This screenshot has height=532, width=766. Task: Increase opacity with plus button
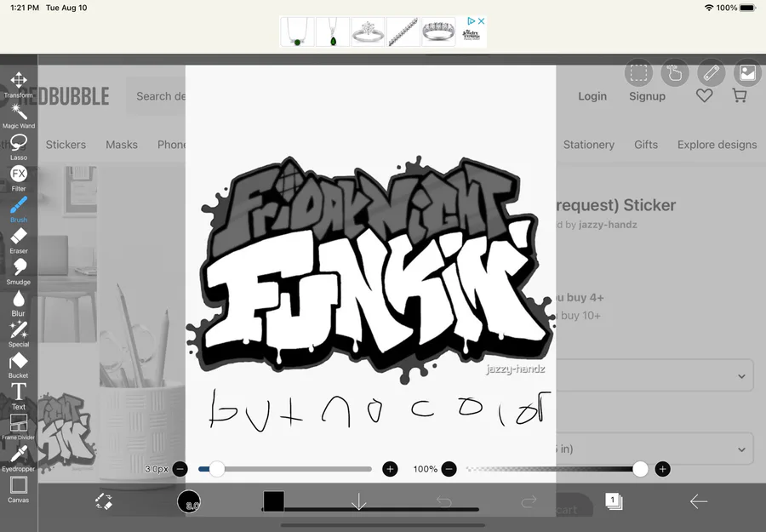pos(662,469)
